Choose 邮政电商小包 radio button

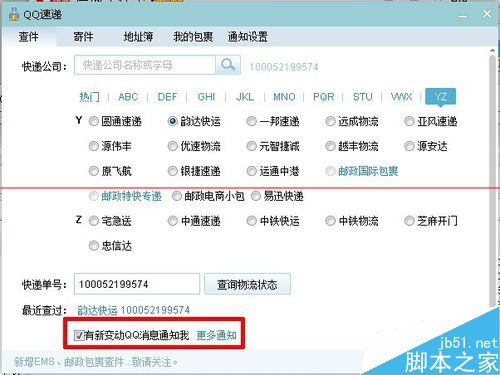click(177, 196)
